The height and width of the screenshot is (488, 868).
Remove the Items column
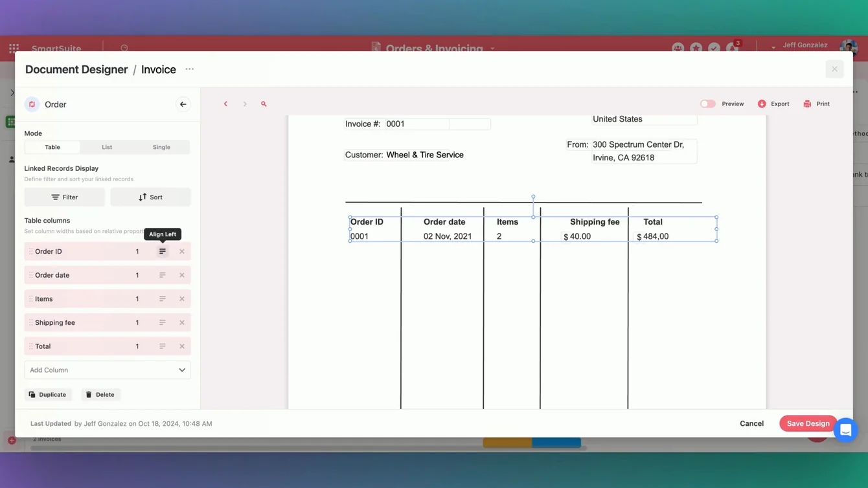[182, 299]
